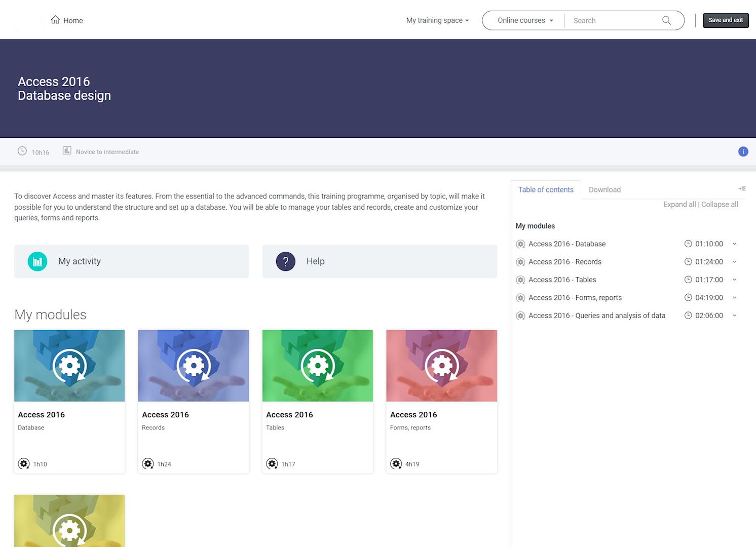This screenshot has width=756, height=547.
Task: Click the search magnifier icon
Action: point(666,20)
